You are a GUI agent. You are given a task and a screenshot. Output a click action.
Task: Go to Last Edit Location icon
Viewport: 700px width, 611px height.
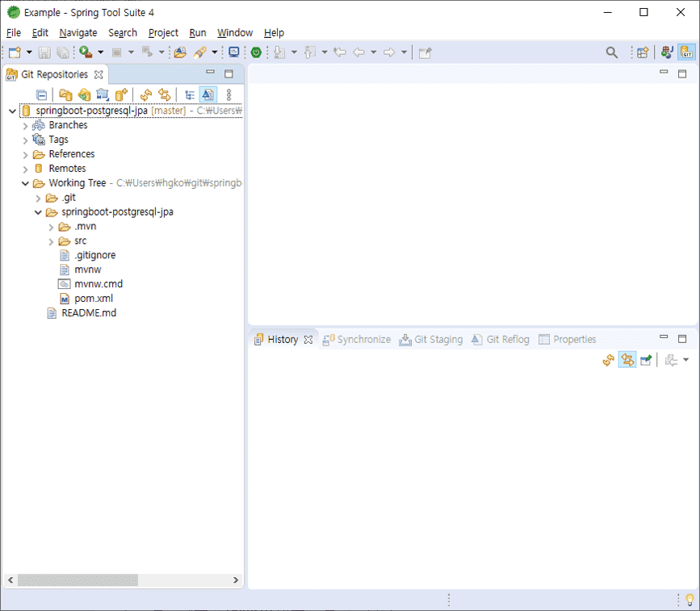point(340,52)
